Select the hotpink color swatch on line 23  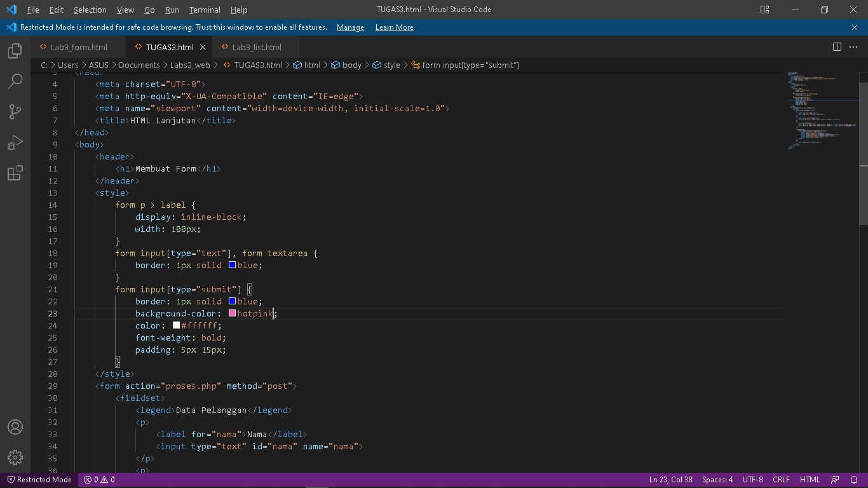pos(231,313)
